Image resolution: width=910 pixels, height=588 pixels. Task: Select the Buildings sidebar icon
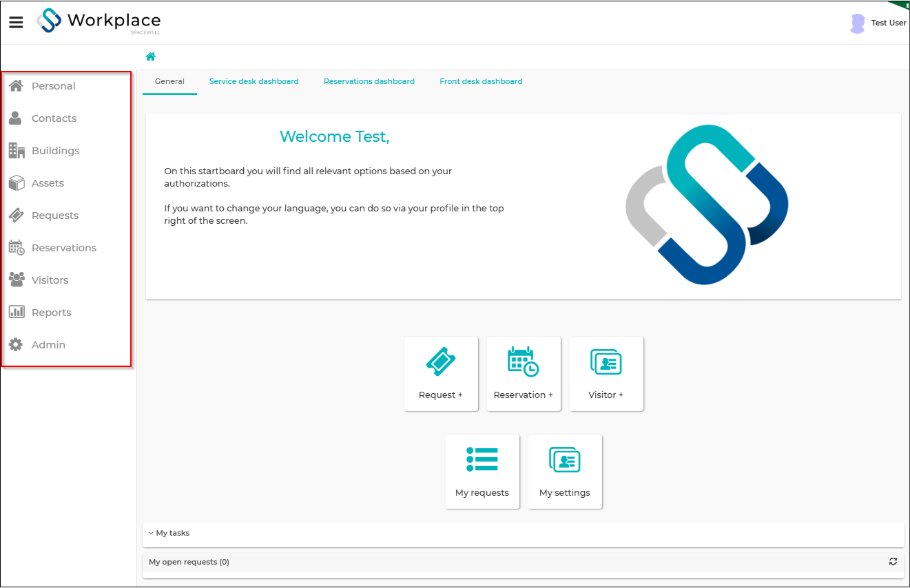tap(17, 150)
